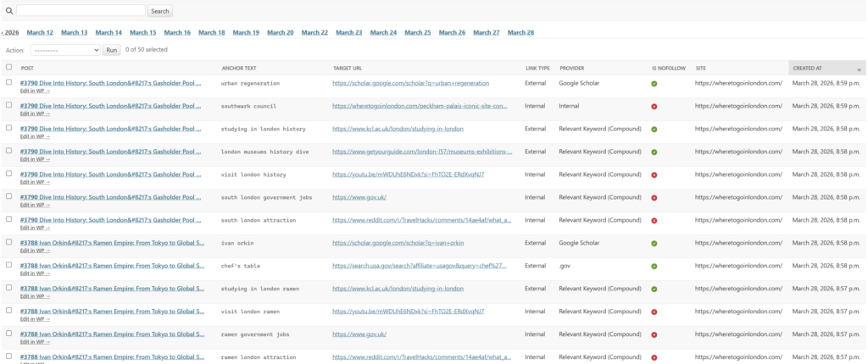Tick the visit london history row checkbox
The width and height of the screenshot is (868, 364).
pyautogui.click(x=8, y=174)
